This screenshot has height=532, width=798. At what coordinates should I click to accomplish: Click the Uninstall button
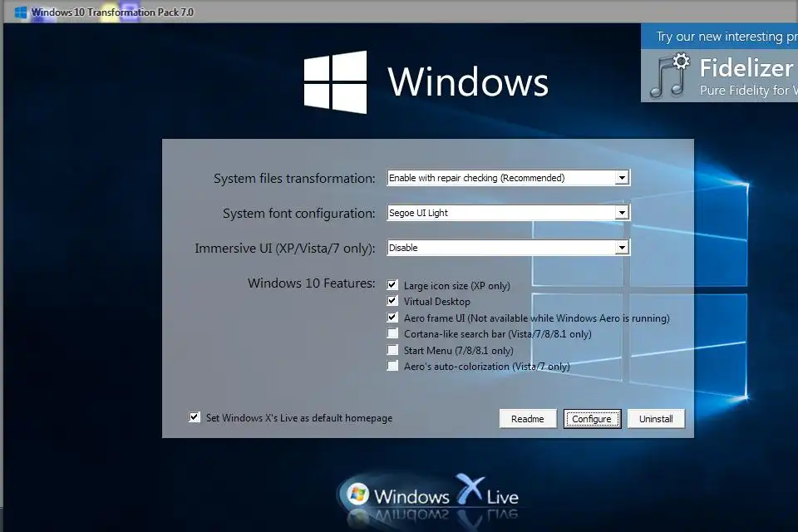click(x=656, y=418)
